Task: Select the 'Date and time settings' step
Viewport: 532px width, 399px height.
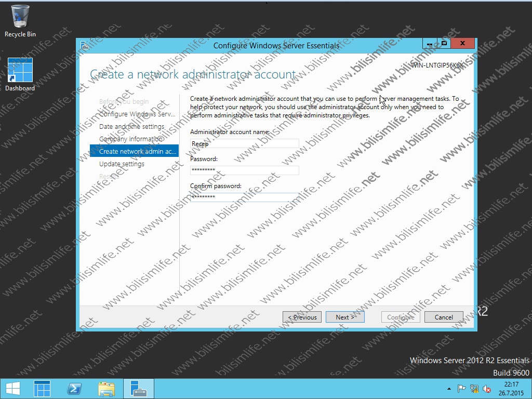Action: [x=131, y=127]
